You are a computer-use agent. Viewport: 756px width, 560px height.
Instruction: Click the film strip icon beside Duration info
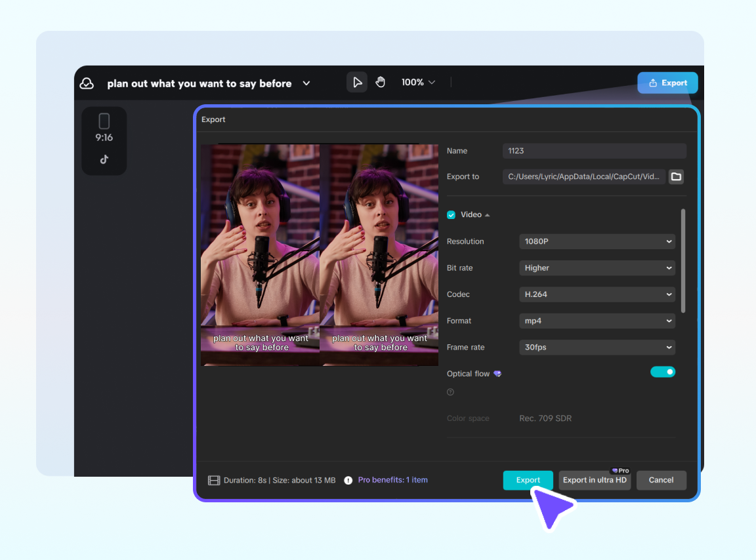pos(214,480)
